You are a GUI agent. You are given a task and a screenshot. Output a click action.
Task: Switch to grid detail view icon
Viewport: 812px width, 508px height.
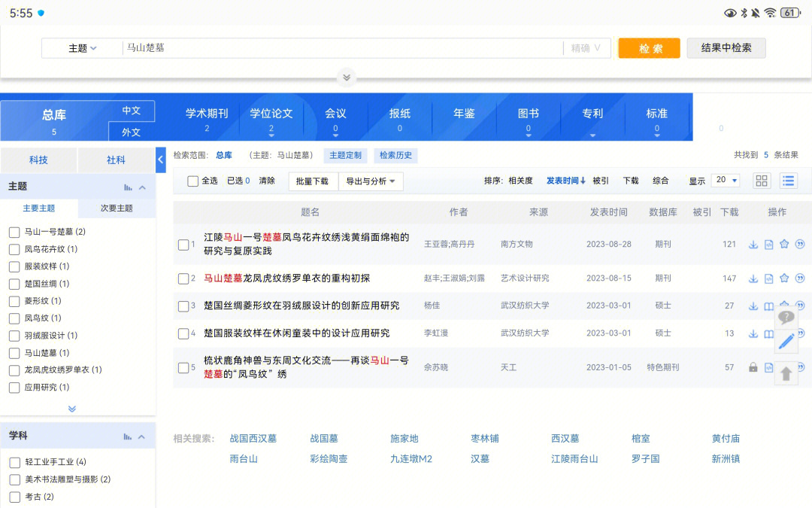click(762, 181)
